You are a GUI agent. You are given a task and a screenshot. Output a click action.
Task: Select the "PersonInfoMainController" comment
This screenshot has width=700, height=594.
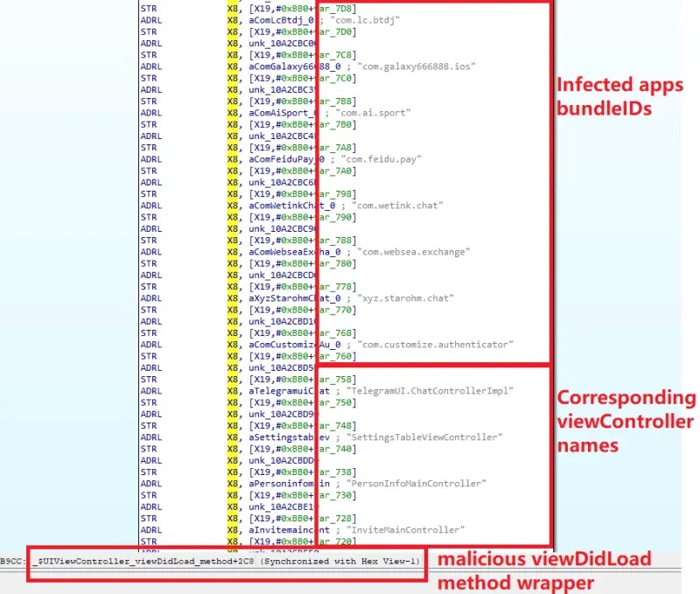coord(416,484)
